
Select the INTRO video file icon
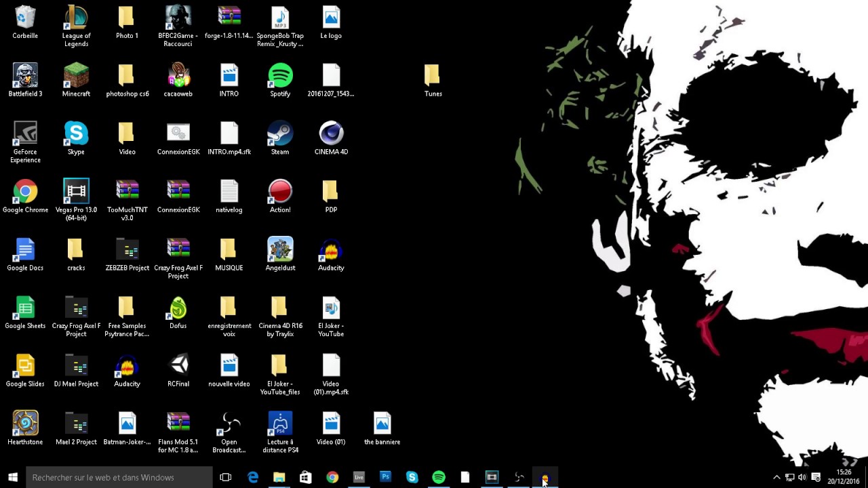tap(229, 81)
